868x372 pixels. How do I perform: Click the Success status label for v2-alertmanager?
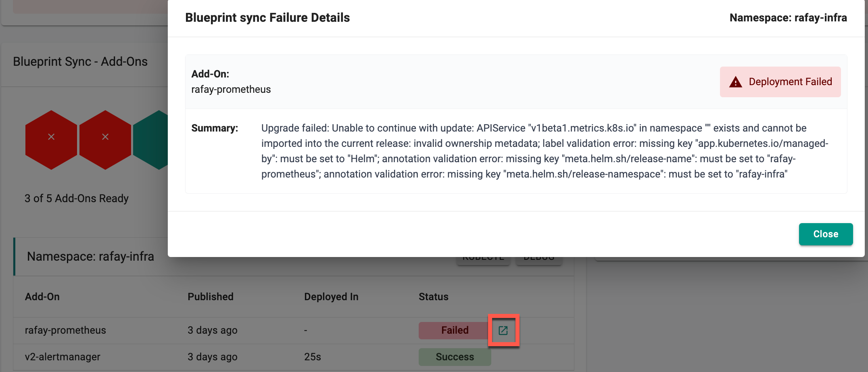coord(455,357)
